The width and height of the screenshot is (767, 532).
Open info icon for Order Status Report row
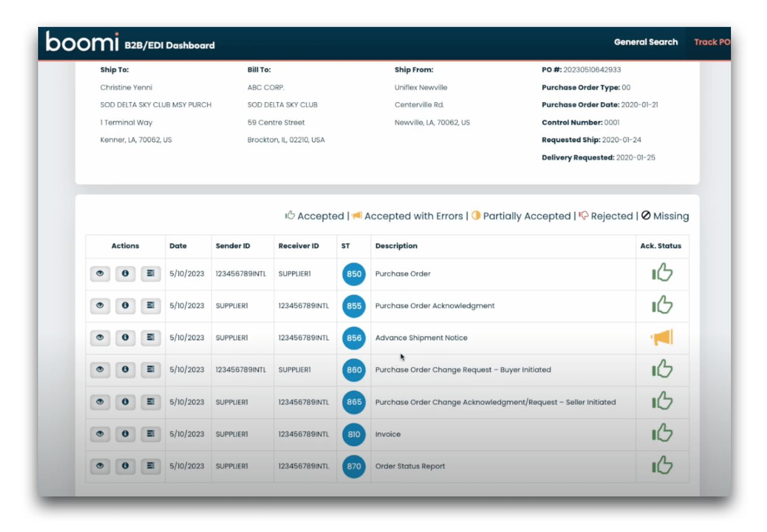(125, 466)
